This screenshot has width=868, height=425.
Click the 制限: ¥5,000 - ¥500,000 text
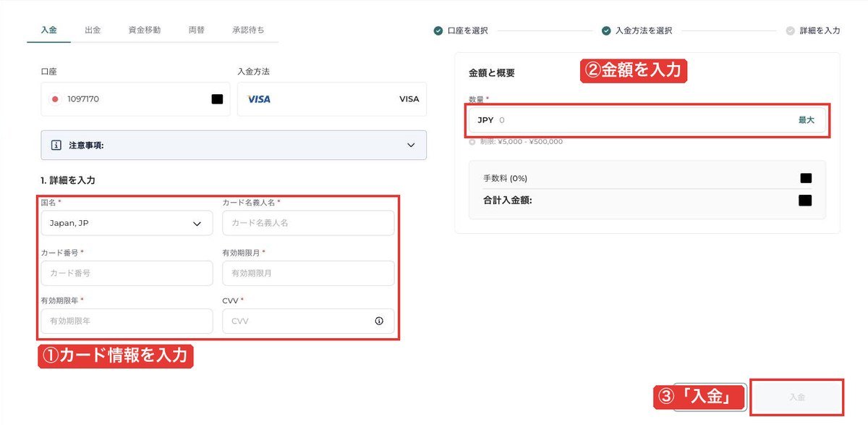click(x=520, y=142)
